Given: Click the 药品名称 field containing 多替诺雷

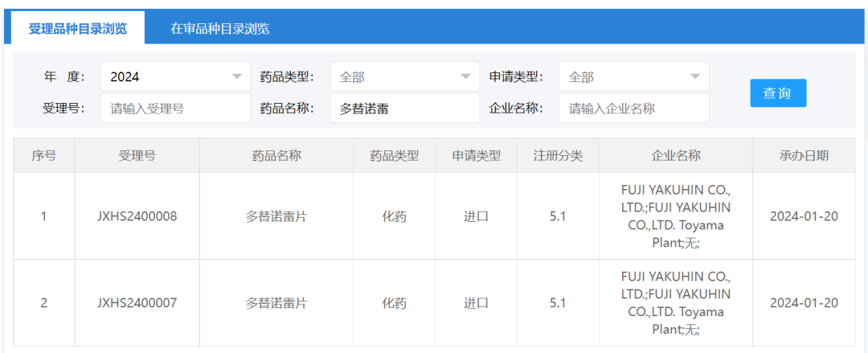Looking at the screenshot, I should (404, 108).
